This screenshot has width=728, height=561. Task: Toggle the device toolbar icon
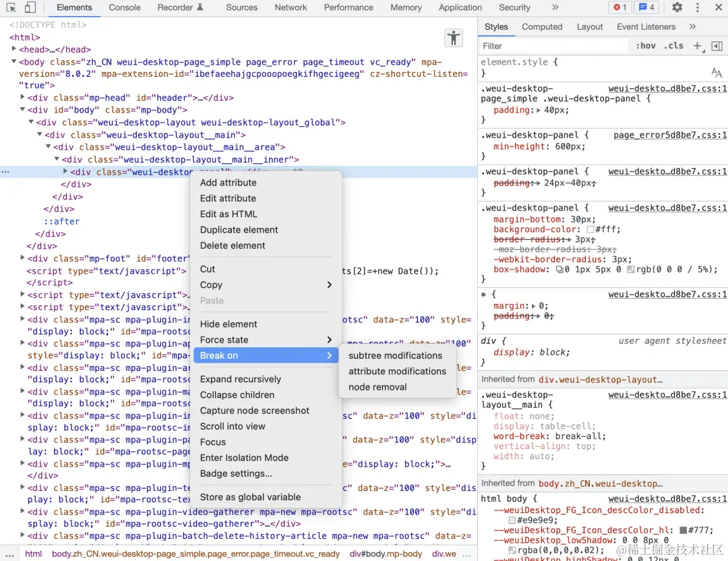coord(30,7)
